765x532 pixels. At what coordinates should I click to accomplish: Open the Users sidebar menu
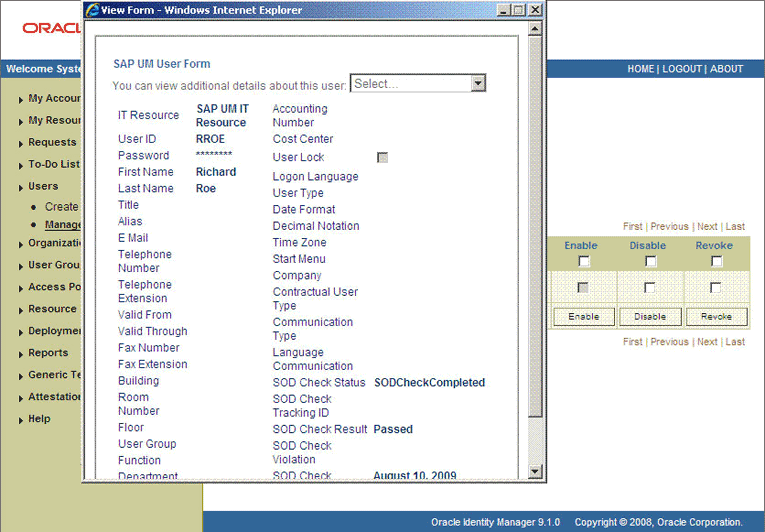click(43, 186)
